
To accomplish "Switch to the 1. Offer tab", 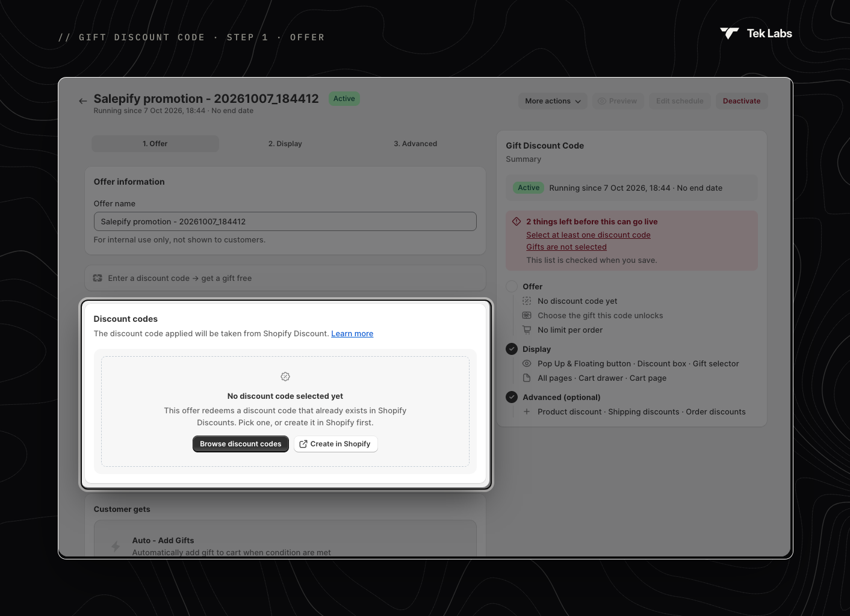I will (155, 144).
